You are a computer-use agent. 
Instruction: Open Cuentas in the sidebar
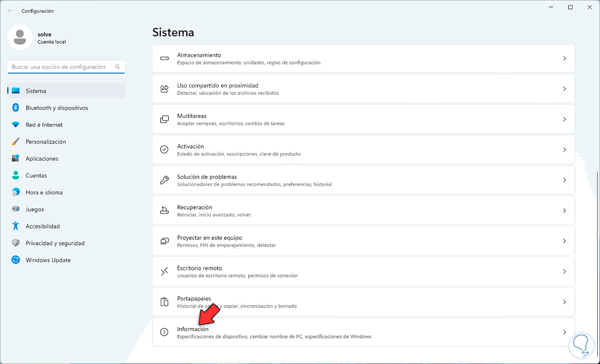coord(36,175)
